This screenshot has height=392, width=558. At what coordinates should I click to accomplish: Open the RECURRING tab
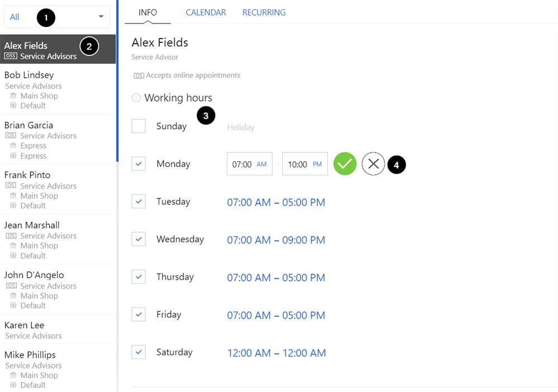(264, 12)
